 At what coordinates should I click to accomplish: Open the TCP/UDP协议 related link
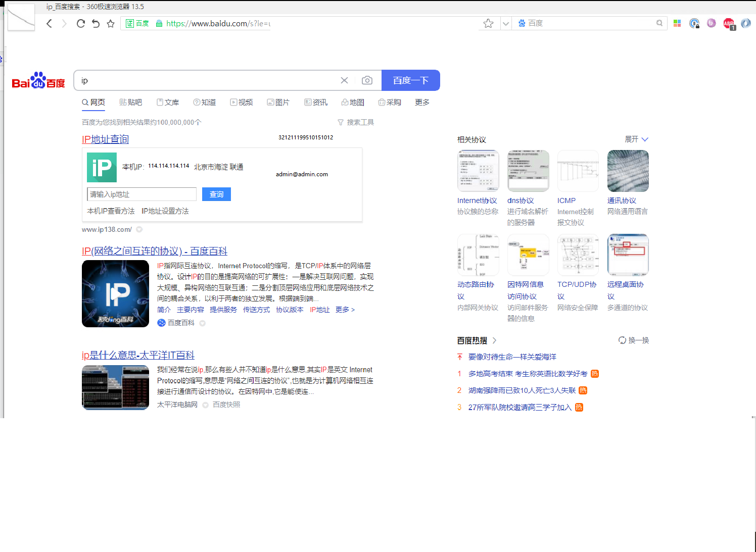577,290
